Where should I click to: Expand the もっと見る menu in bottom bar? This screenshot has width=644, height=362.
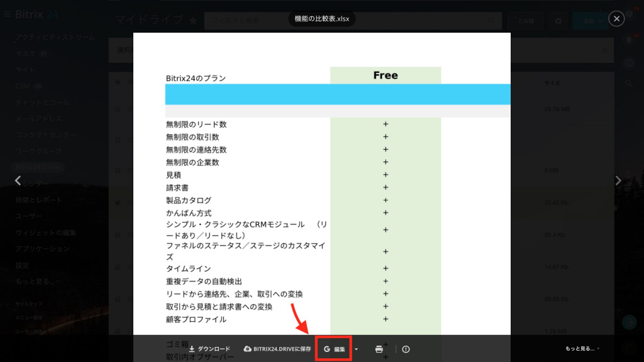(582, 348)
